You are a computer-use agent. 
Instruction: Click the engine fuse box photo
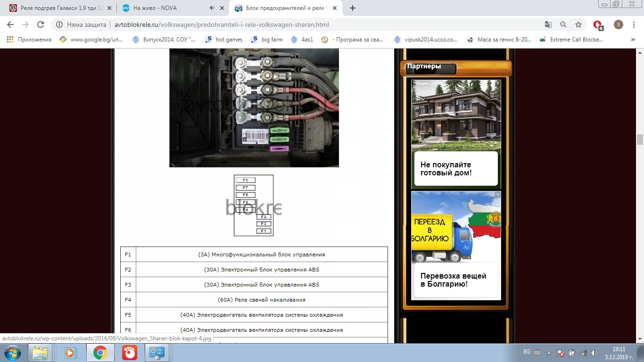point(254,107)
